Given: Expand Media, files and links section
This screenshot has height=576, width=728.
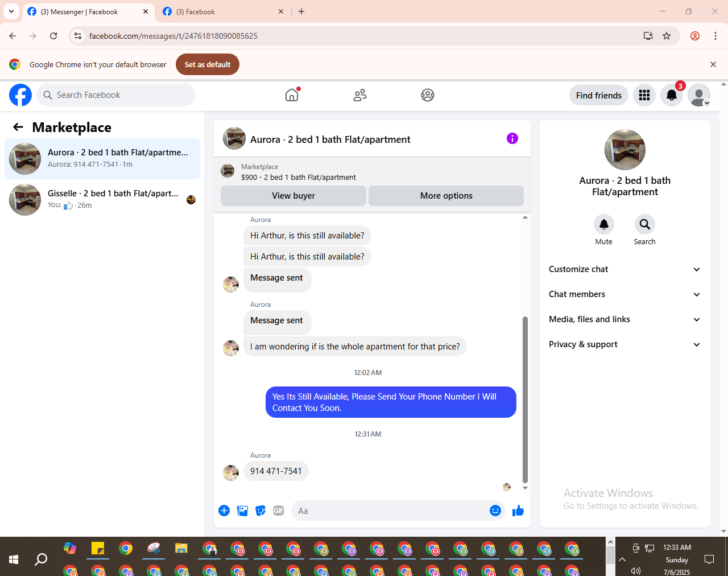Looking at the screenshot, I should (x=625, y=319).
